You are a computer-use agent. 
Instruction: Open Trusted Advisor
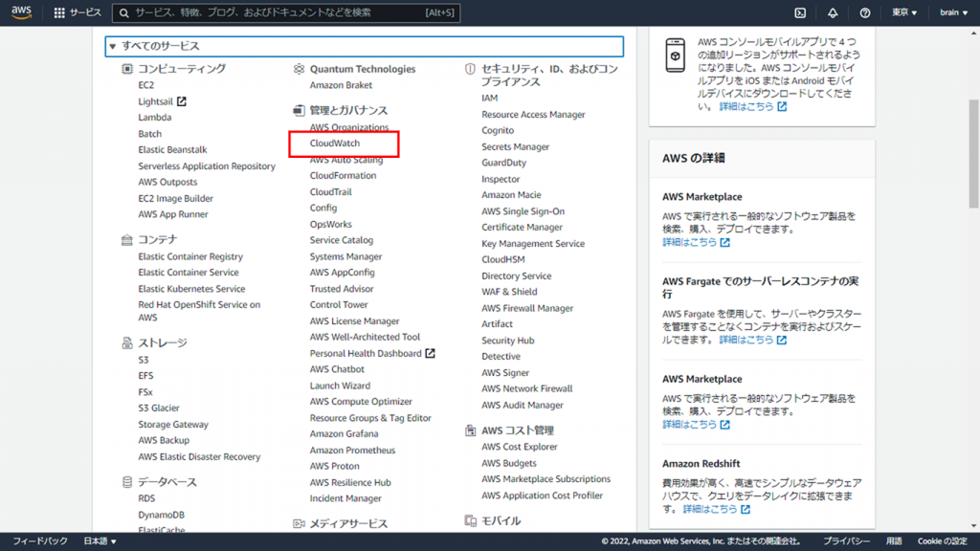tap(342, 289)
